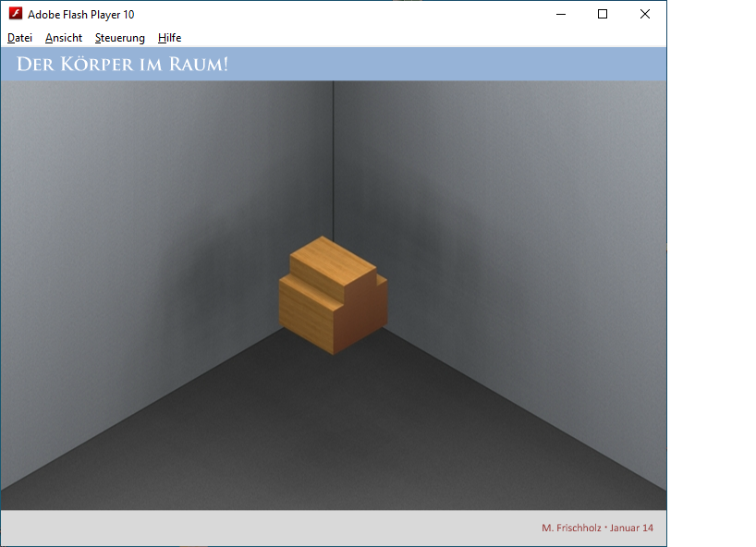Close the Flash Player window
756x547 pixels.
coord(645,14)
